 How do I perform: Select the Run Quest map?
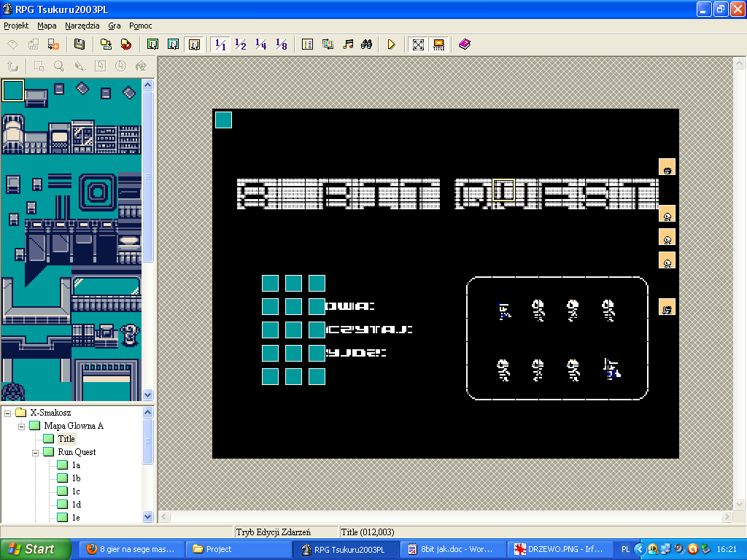(x=77, y=452)
